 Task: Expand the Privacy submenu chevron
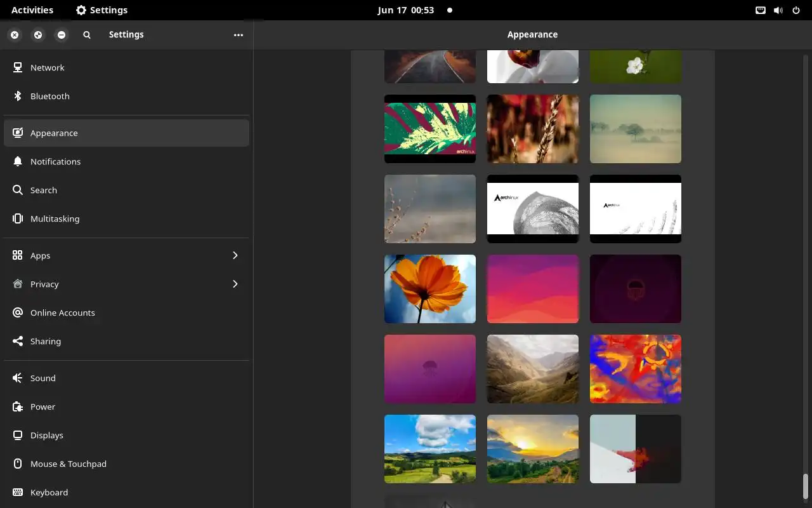(235, 284)
